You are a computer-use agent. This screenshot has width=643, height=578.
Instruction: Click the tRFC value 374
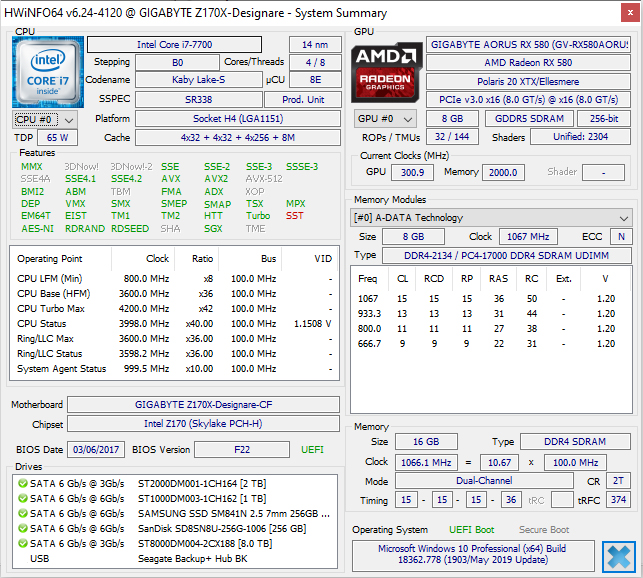tap(618, 500)
